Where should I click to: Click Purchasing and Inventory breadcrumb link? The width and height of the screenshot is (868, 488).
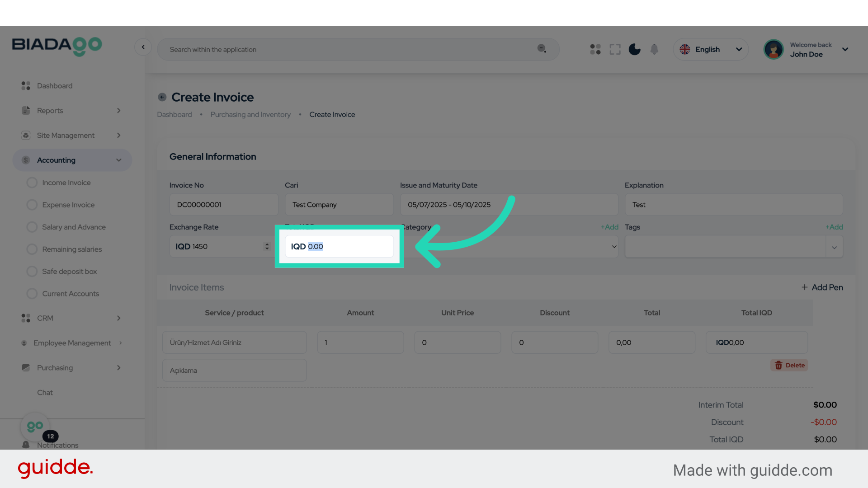(250, 115)
